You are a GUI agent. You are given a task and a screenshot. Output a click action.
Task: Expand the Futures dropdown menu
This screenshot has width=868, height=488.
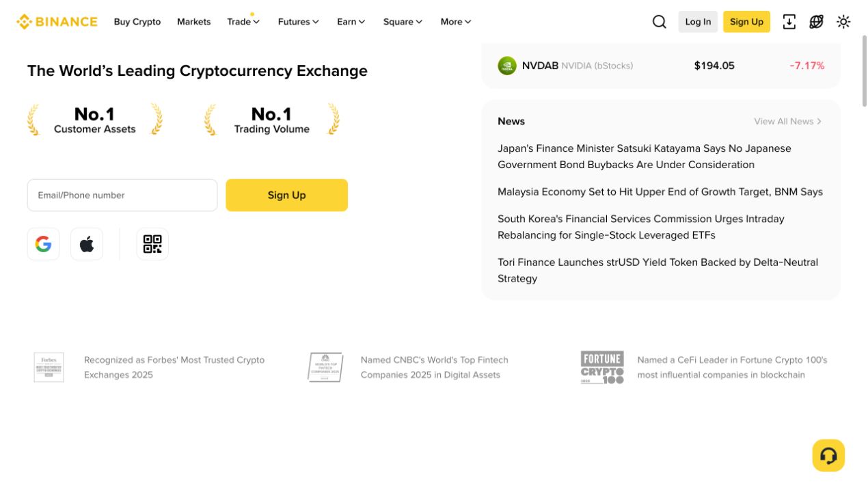(x=298, y=22)
